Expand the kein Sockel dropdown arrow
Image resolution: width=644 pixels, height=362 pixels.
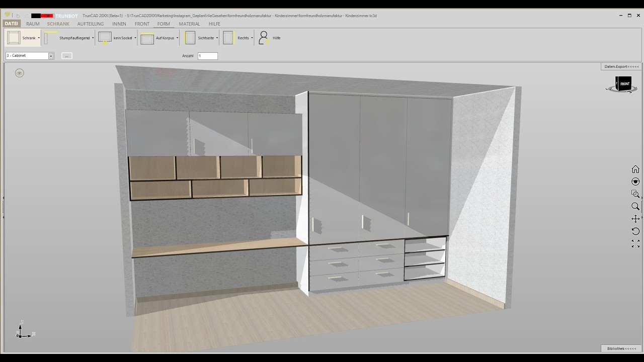pos(135,38)
